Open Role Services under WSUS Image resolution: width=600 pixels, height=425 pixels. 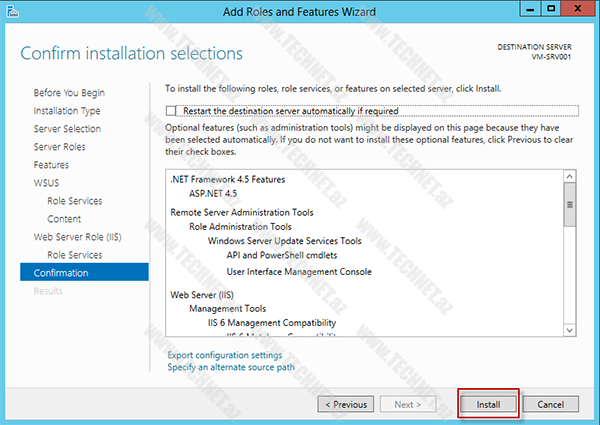click(x=75, y=201)
